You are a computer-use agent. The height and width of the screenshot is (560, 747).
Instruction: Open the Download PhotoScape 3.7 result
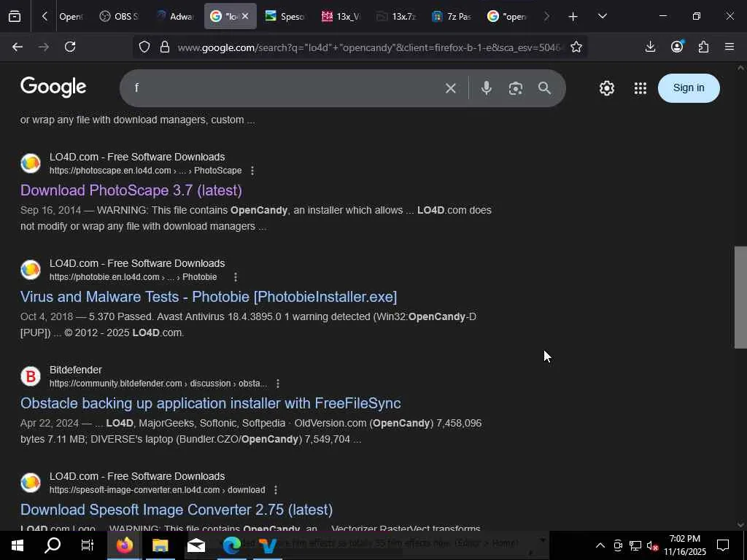(131, 190)
